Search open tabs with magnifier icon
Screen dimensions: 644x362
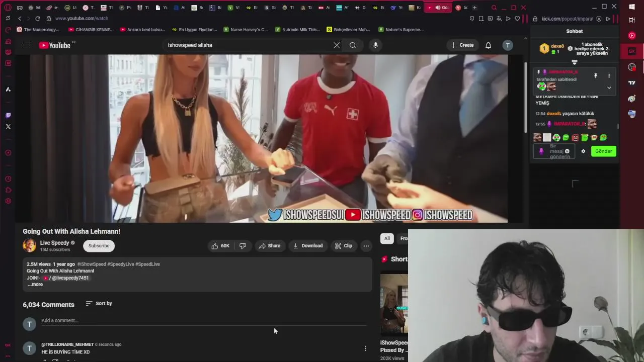coord(494,8)
